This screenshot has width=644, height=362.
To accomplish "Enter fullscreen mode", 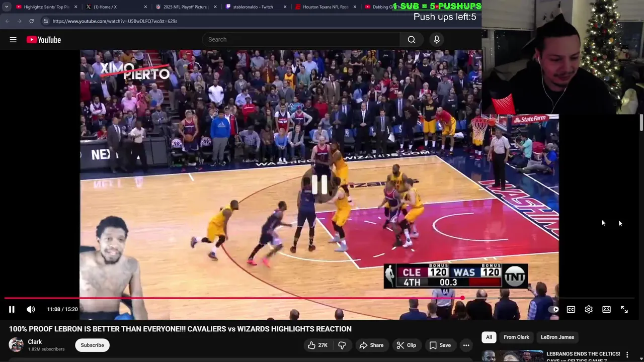I will point(624,309).
